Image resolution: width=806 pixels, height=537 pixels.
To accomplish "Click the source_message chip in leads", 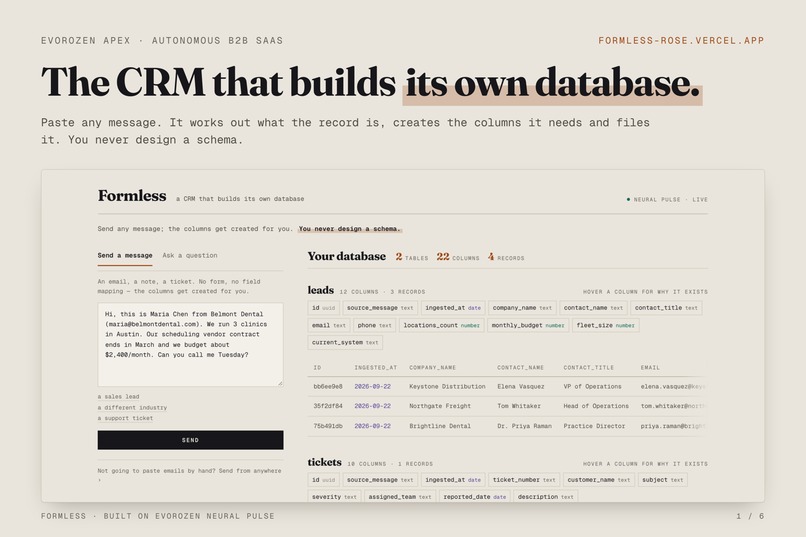I will (380, 308).
